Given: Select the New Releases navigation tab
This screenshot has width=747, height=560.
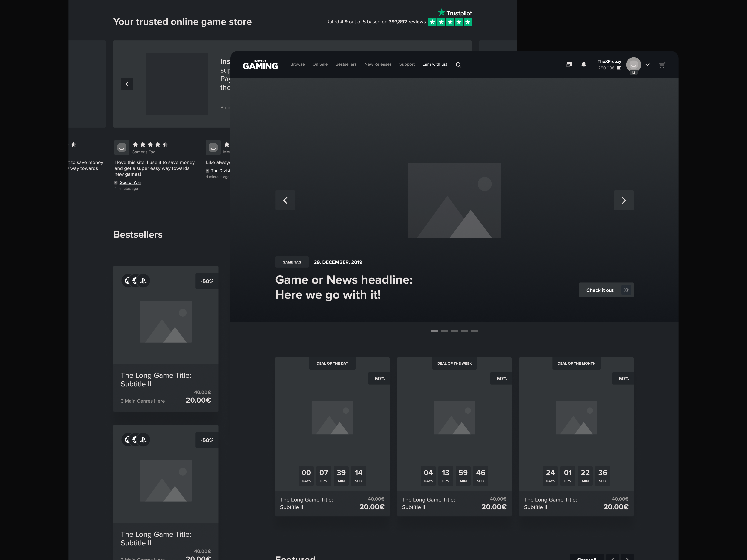Looking at the screenshot, I should click(x=378, y=64).
